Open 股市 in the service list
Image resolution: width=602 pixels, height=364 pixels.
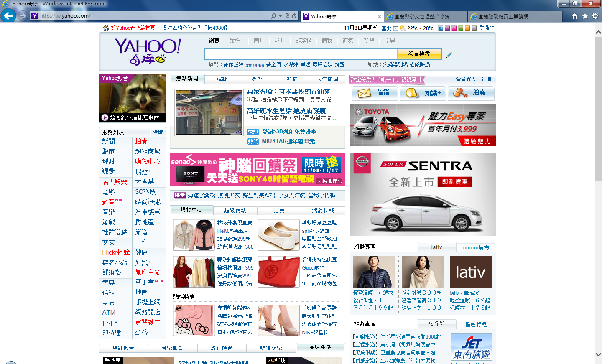(108, 151)
